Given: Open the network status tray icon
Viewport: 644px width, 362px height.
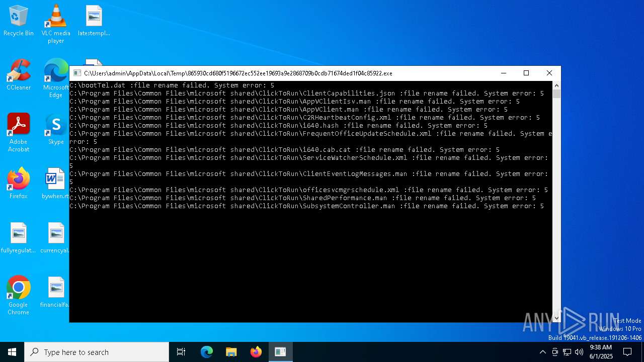Looking at the screenshot, I should [567, 352].
